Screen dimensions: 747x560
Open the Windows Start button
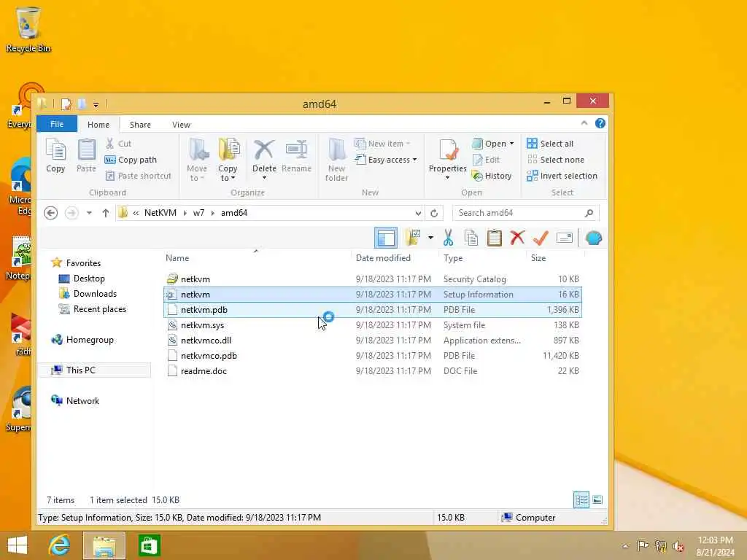click(x=18, y=545)
